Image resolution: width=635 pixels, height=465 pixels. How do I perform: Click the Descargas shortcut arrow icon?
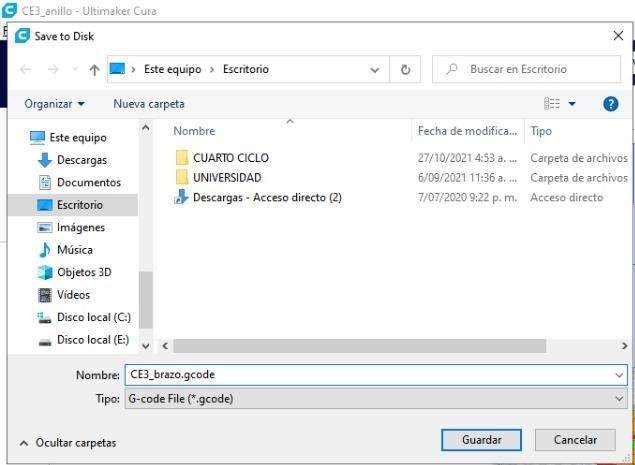click(181, 197)
